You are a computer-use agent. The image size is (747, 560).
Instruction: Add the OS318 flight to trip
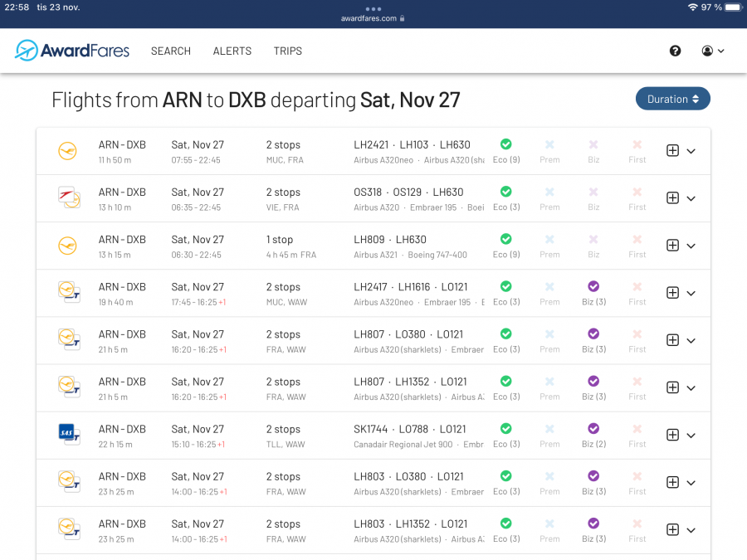[672, 198]
